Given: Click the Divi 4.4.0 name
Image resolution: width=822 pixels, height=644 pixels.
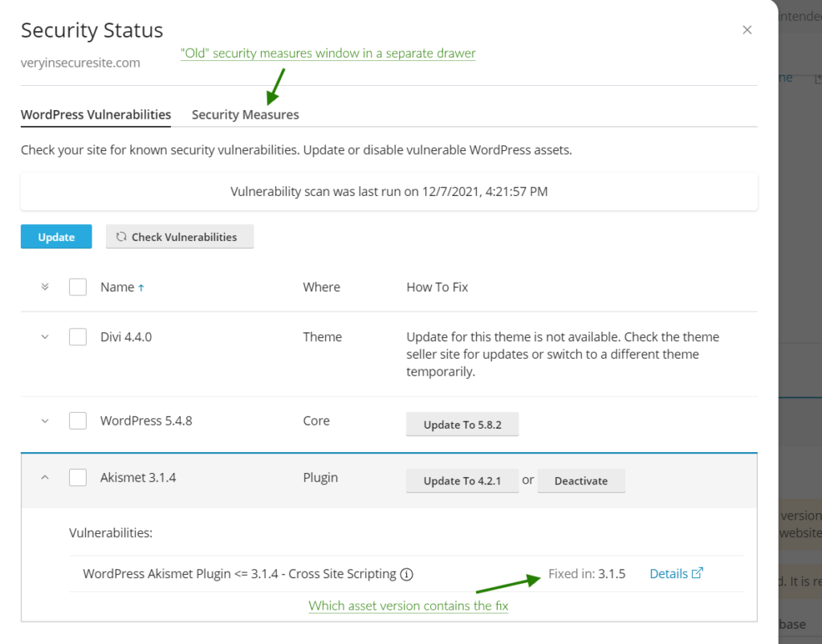Looking at the screenshot, I should coord(126,336).
